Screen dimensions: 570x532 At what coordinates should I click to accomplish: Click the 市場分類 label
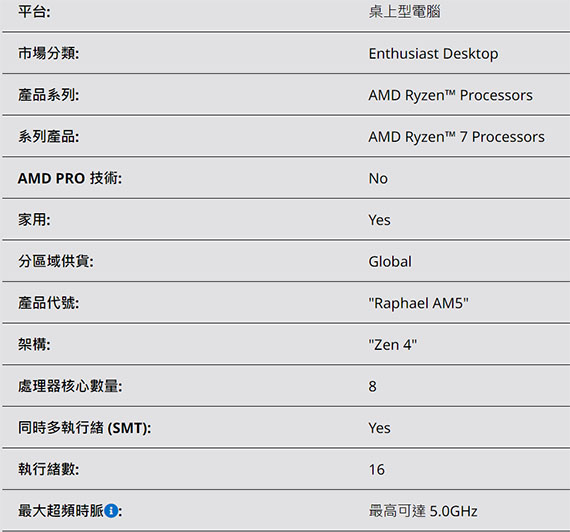[48, 53]
